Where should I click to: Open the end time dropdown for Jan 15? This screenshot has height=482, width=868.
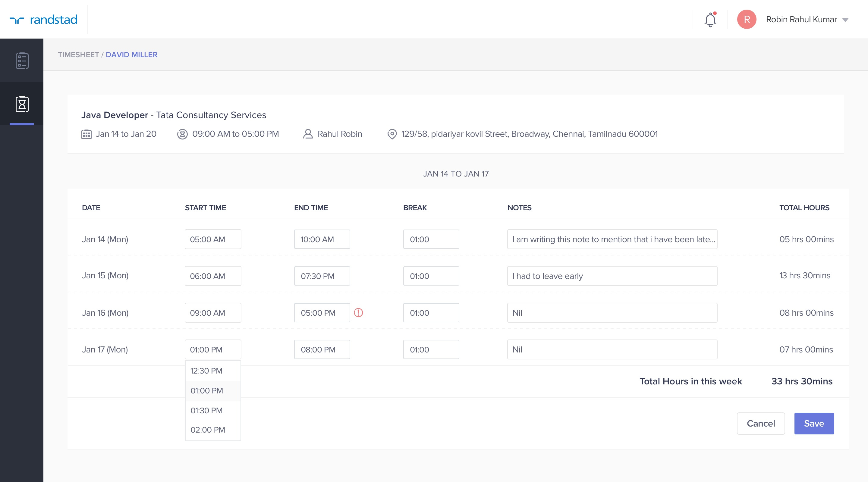(322, 276)
